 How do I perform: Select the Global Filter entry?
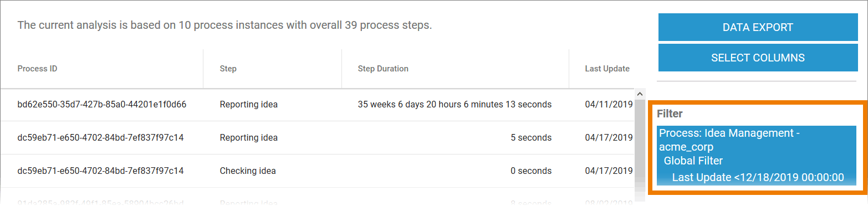click(x=693, y=161)
